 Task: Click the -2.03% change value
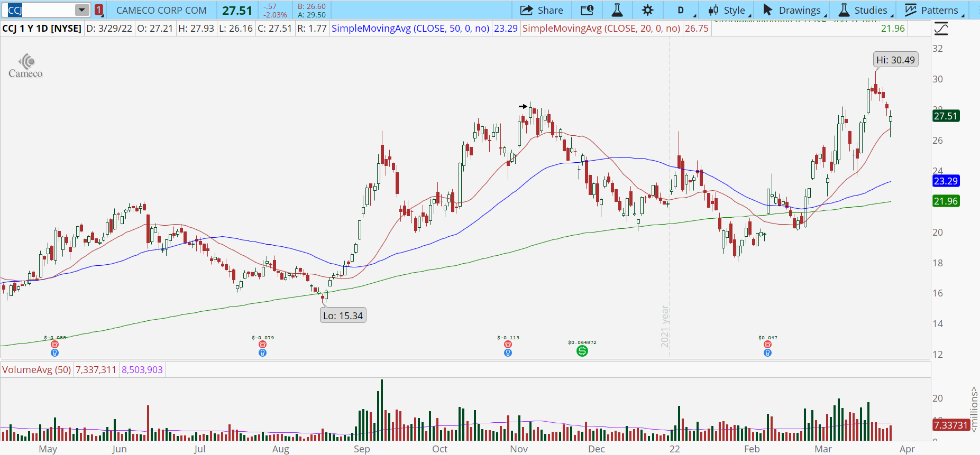[275, 15]
